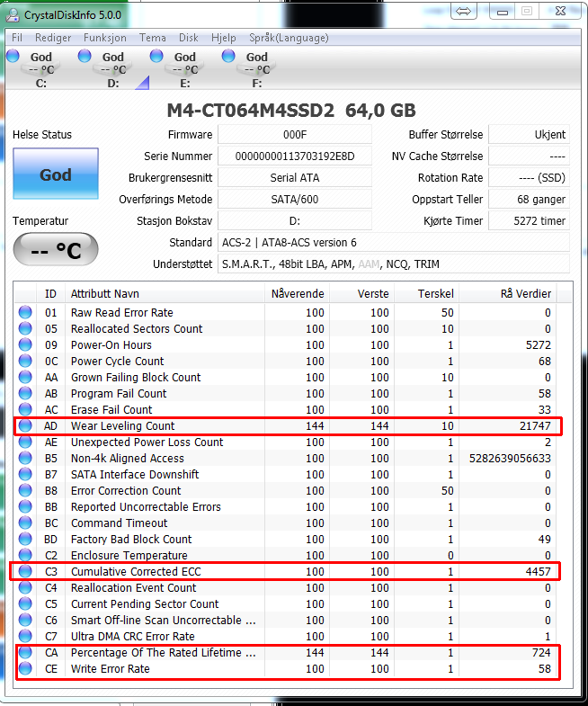
Task: Open the Rediger menu
Action: [x=53, y=38]
